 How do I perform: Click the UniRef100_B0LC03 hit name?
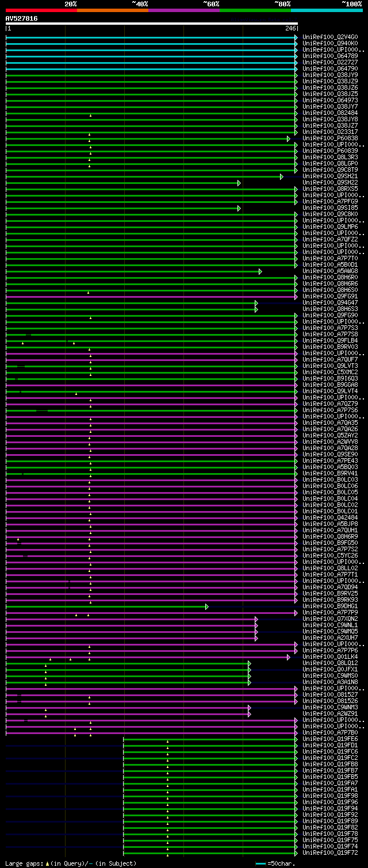tap(330, 480)
